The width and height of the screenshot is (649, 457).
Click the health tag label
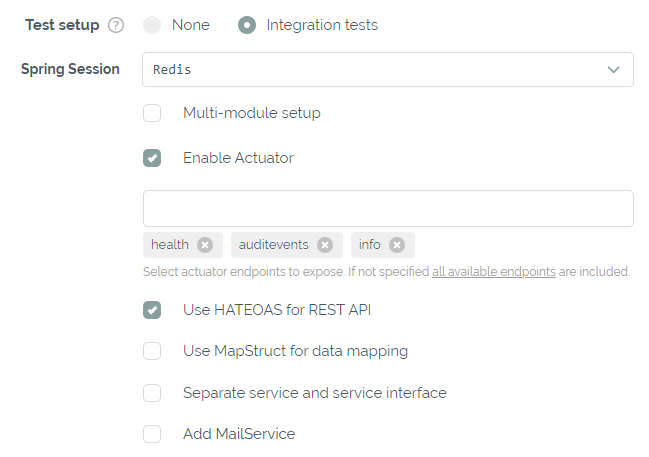click(x=170, y=245)
